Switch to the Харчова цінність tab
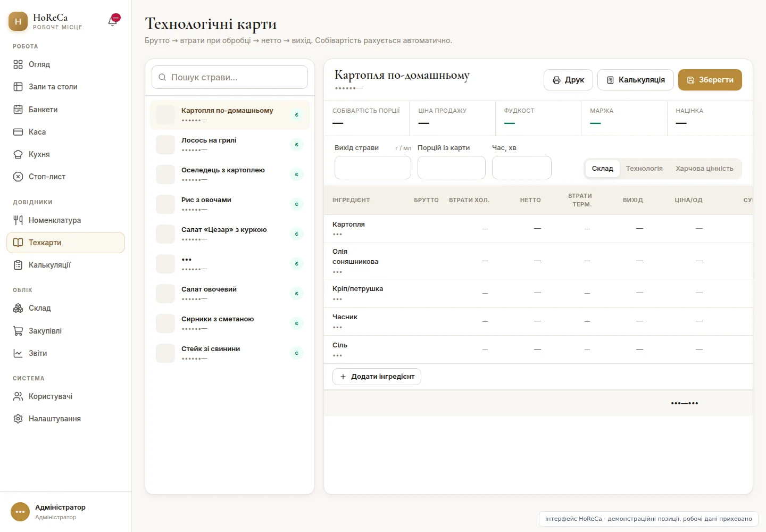The height and width of the screenshot is (532, 766). [x=704, y=169]
